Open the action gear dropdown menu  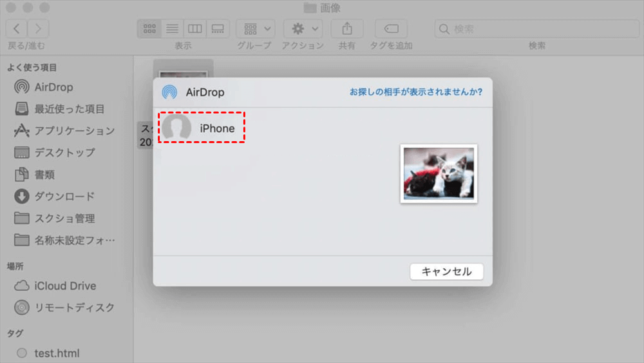303,29
